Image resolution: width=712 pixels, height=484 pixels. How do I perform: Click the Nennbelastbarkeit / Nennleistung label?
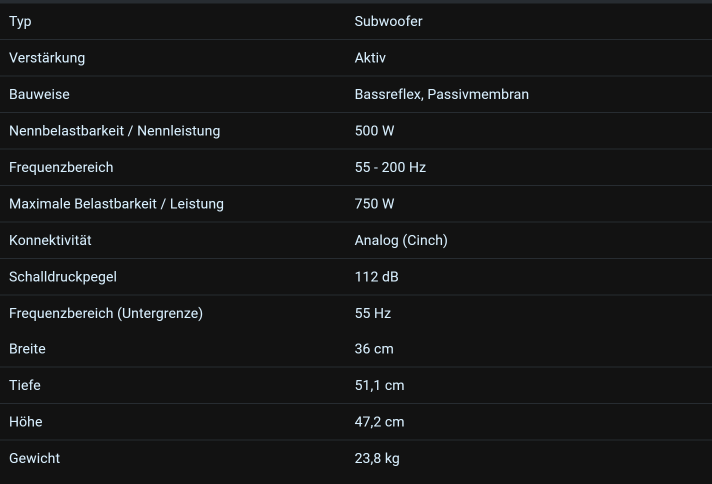click(x=114, y=131)
